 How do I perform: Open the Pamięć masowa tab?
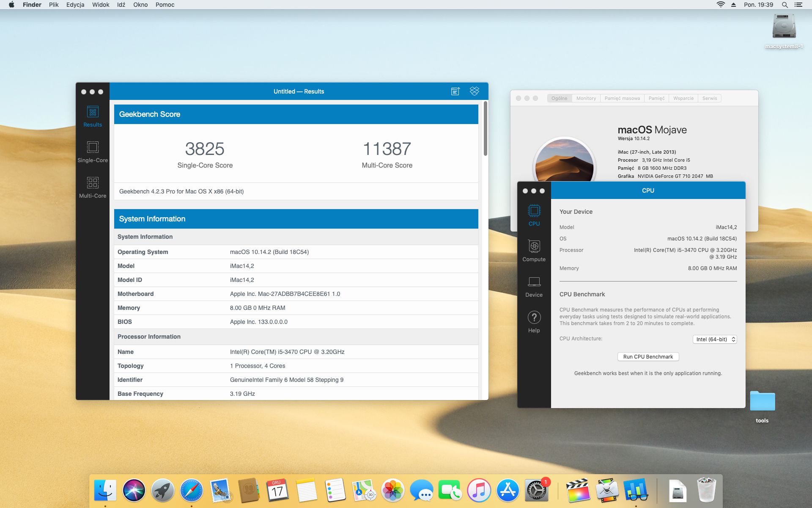coord(622,98)
